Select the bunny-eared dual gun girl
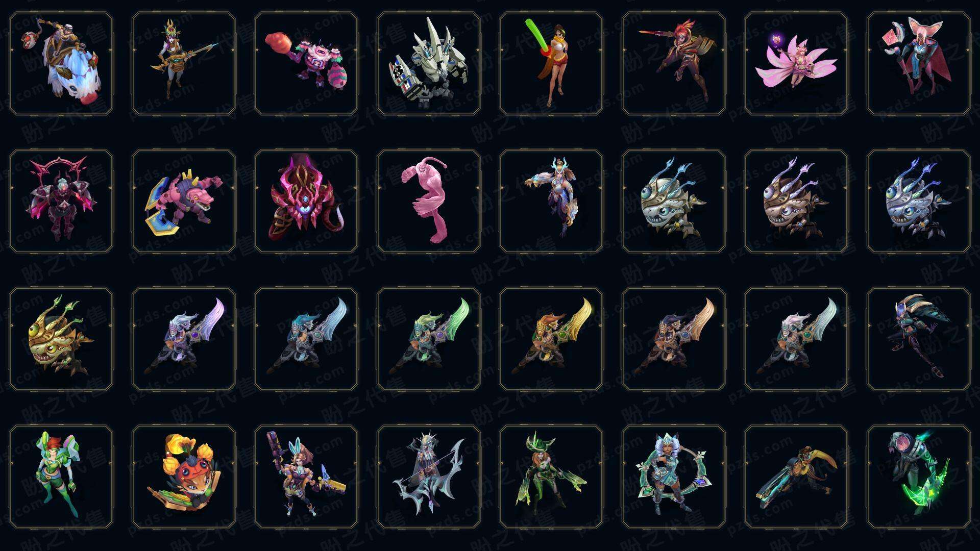The width and height of the screenshot is (980, 551). (x=306, y=477)
